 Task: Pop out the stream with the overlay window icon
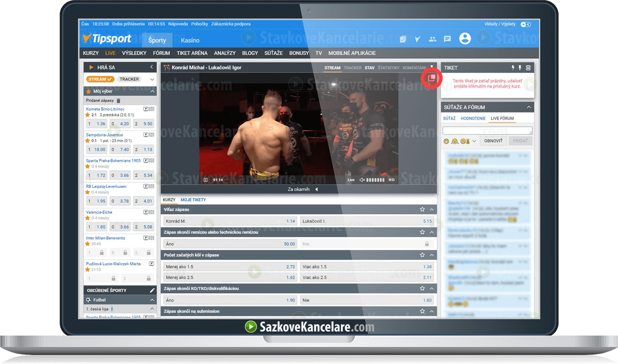point(431,78)
